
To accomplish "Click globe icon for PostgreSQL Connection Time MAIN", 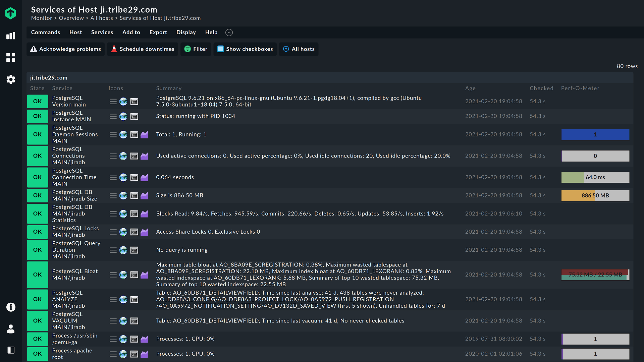I will (x=123, y=177).
